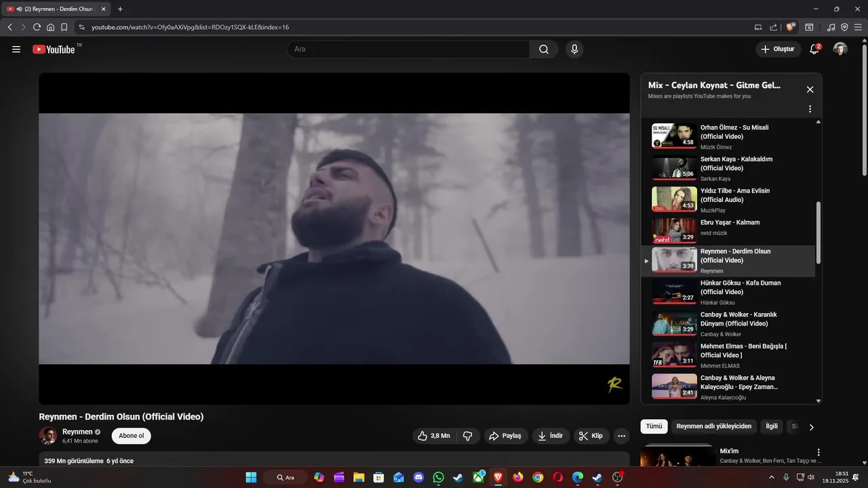Open WhatsApp from the taskbar

click(x=438, y=477)
